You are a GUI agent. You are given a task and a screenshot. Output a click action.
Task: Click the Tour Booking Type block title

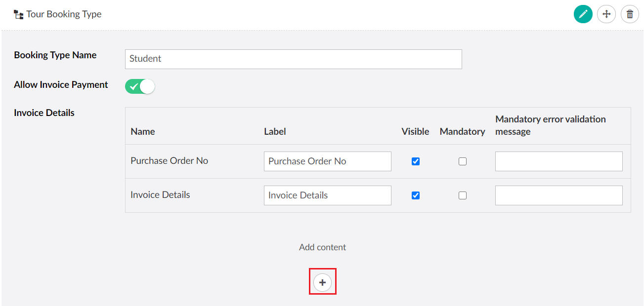[64, 14]
